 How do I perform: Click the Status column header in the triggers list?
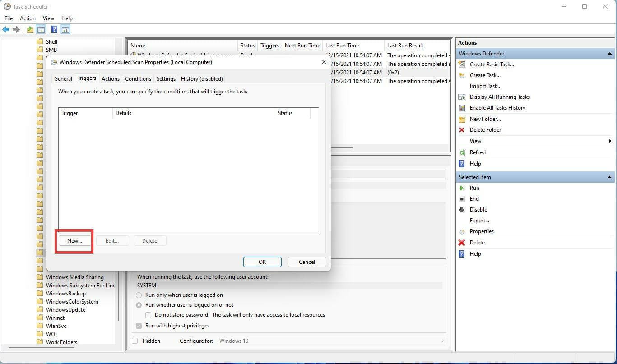[x=293, y=113]
